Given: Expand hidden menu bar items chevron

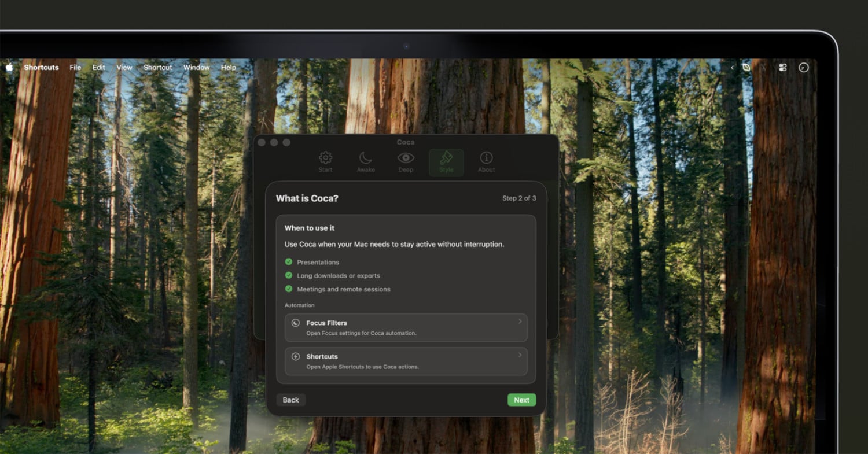Looking at the screenshot, I should (x=732, y=68).
